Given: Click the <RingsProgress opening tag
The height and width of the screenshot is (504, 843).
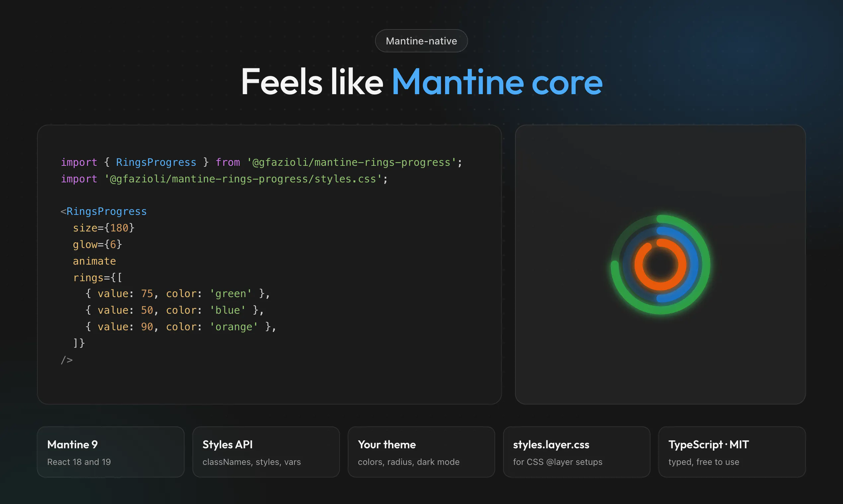Looking at the screenshot, I should pos(104,211).
